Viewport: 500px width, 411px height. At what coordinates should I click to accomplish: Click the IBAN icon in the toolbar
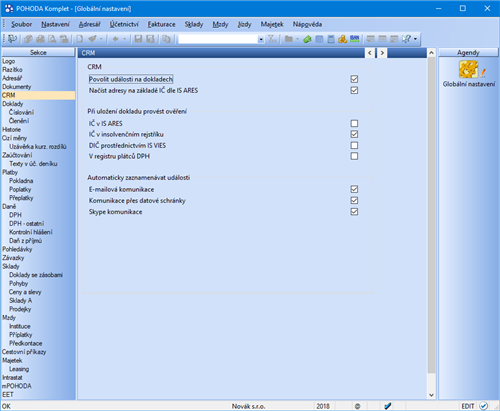(355, 39)
